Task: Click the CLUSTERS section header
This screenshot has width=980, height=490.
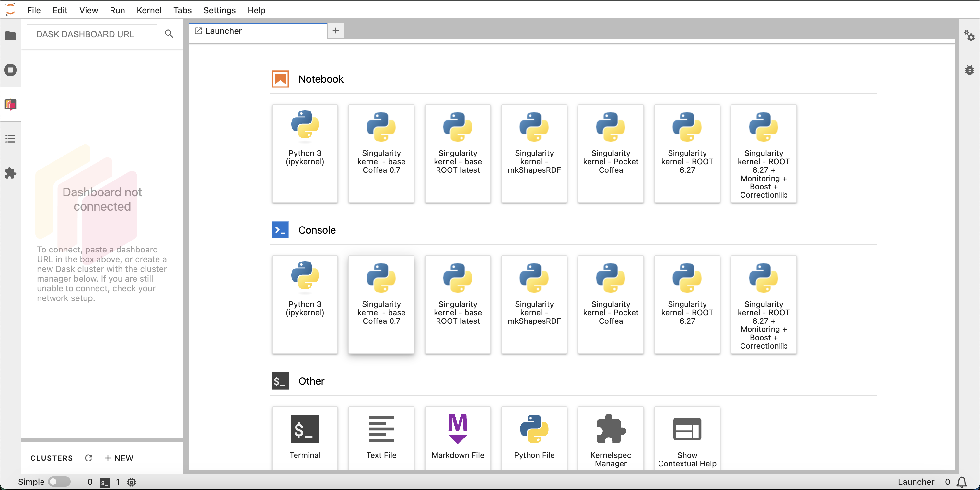Action: tap(52, 458)
